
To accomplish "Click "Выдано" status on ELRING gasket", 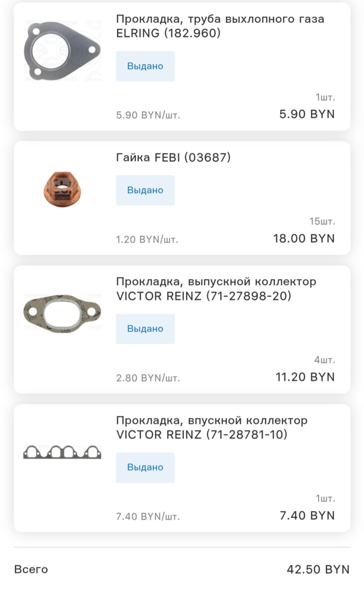I will (145, 66).
